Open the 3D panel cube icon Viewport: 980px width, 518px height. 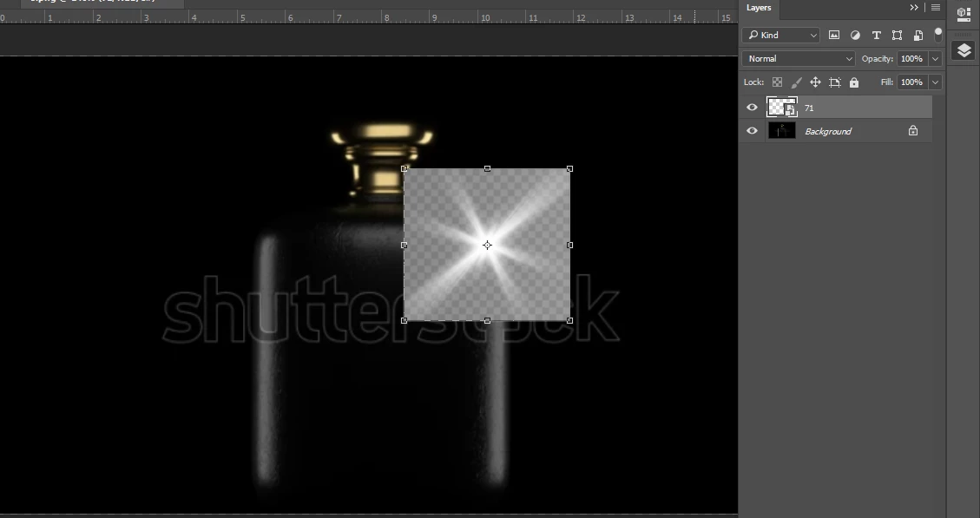click(x=964, y=14)
